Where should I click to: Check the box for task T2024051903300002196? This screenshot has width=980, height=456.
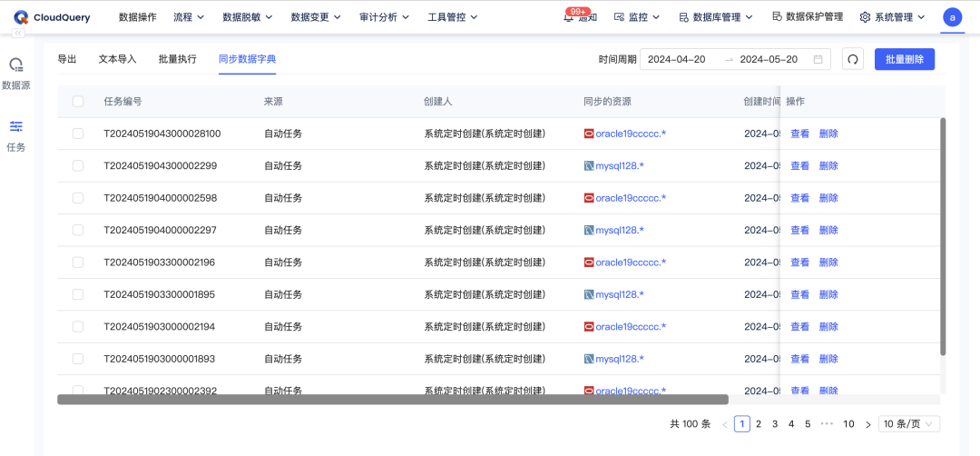coord(78,263)
